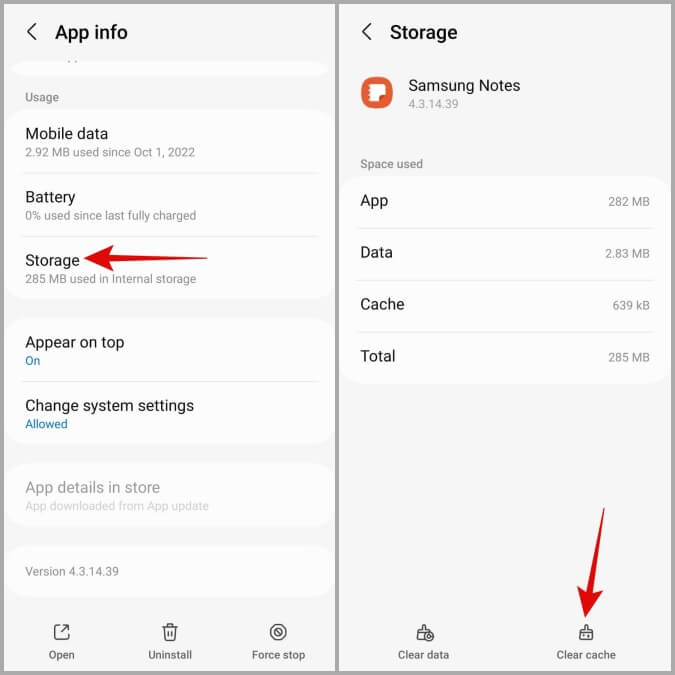Select the Cache size row
Screen dimensions: 675x675
pos(505,305)
